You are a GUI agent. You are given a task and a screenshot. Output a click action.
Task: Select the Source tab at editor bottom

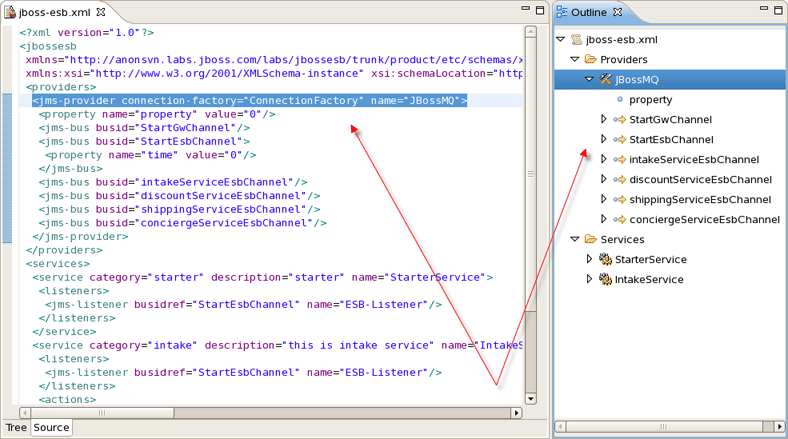coord(51,427)
